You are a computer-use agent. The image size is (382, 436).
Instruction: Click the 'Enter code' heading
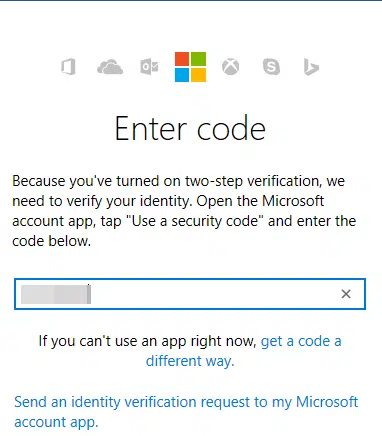190,129
